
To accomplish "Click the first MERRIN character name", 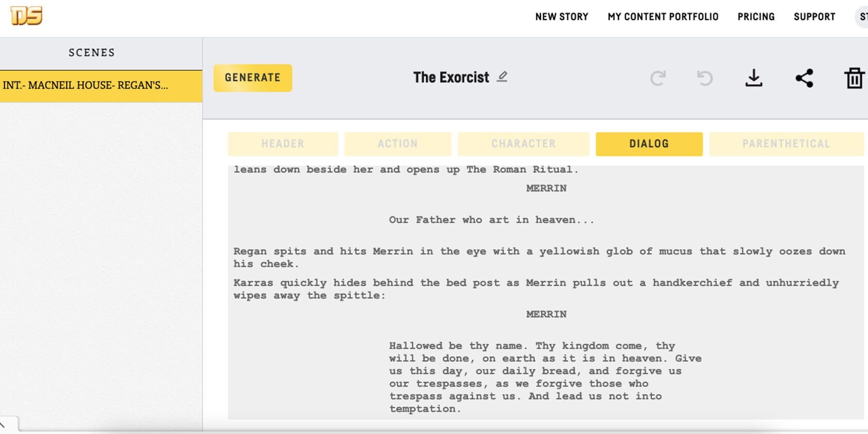I will coord(546,189).
